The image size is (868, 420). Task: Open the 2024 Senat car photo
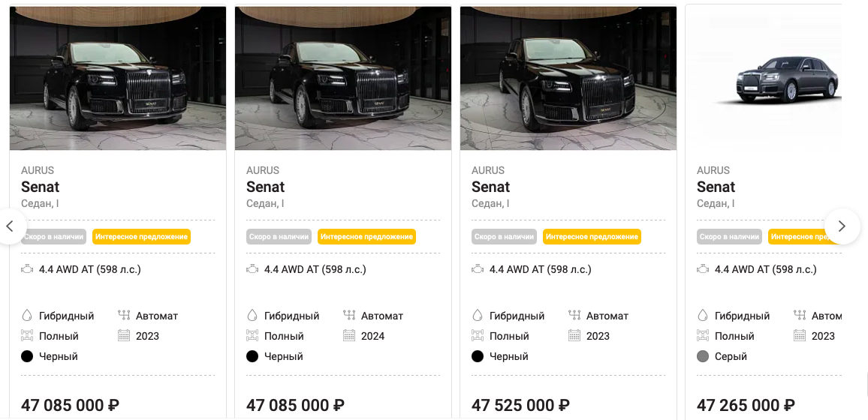[x=343, y=79]
